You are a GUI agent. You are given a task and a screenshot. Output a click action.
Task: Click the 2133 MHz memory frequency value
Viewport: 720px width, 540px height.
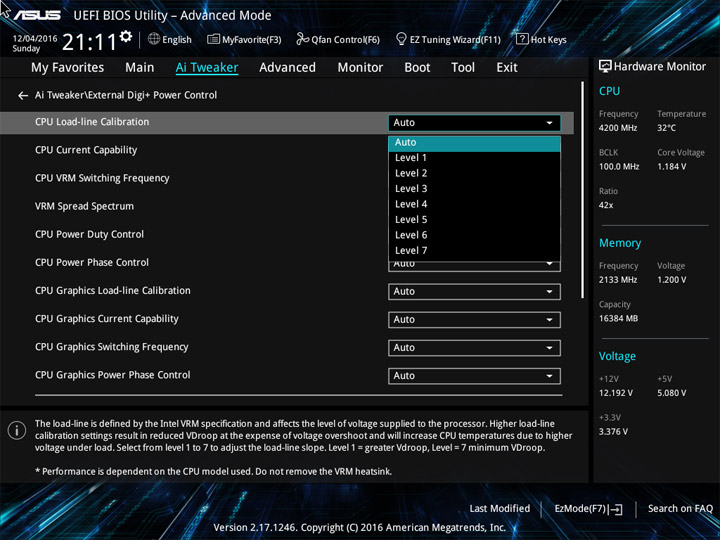[618, 280]
